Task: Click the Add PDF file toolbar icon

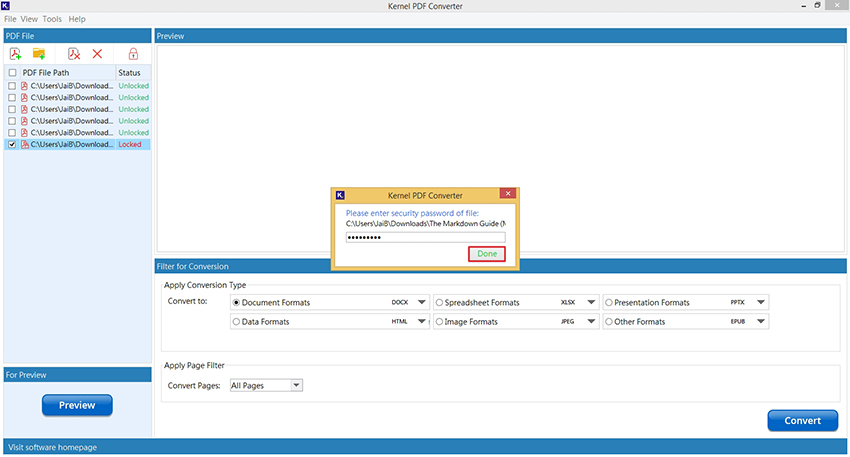Action: coord(15,54)
